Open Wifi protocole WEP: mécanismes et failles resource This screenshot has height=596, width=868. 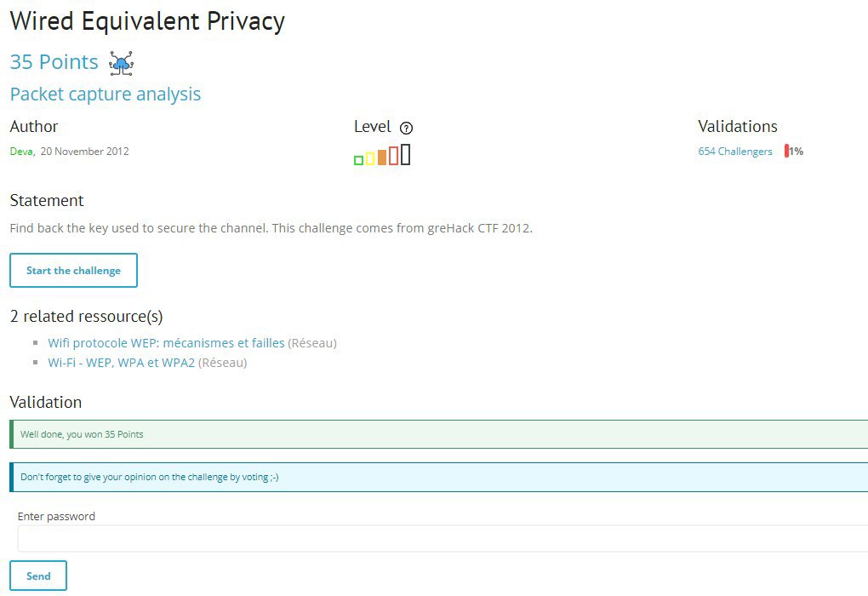[x=166, y=343]
